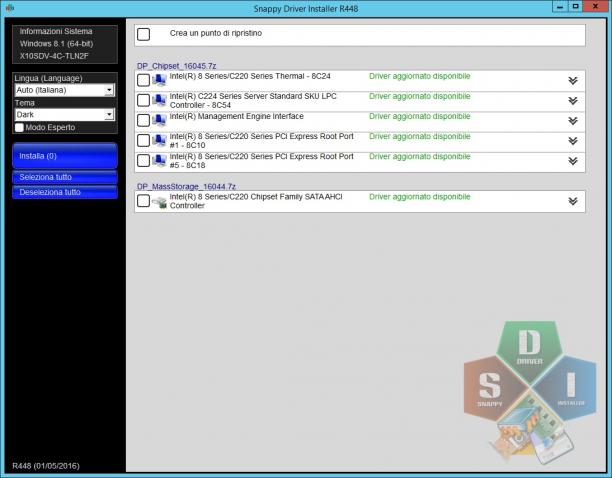This screenshot has width=612, height=478.
Task: Expand details for SATA AHCI Controller
Action: (573, 201)
